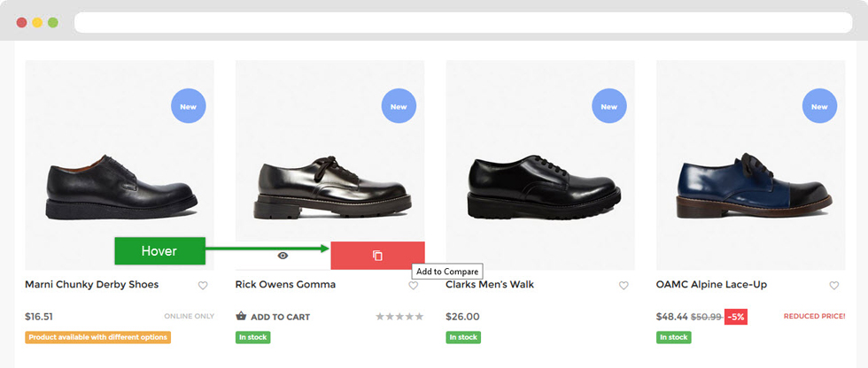Click the -5% discount badge

[x=735, y=317]
